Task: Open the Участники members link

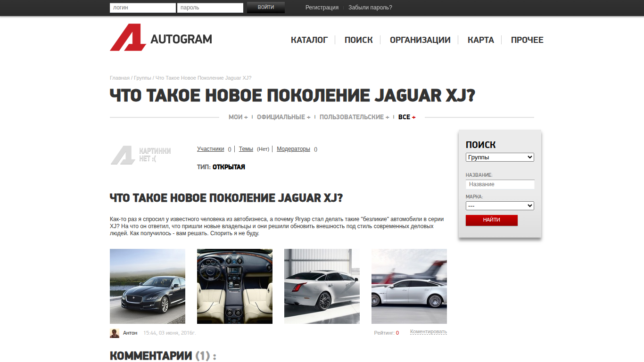Action: tap(210, 149)
